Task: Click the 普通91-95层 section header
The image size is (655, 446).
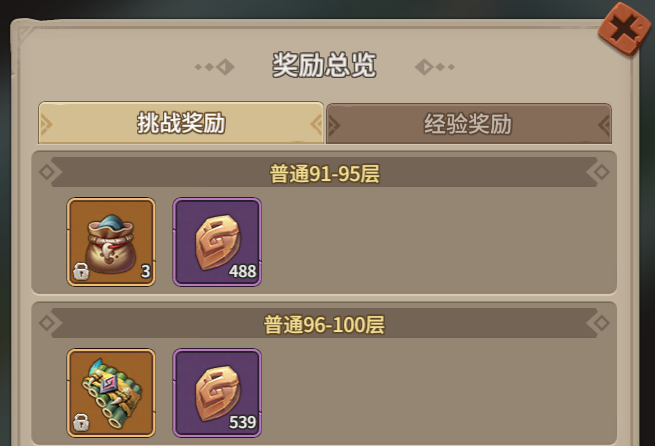Action: point(324,172)
